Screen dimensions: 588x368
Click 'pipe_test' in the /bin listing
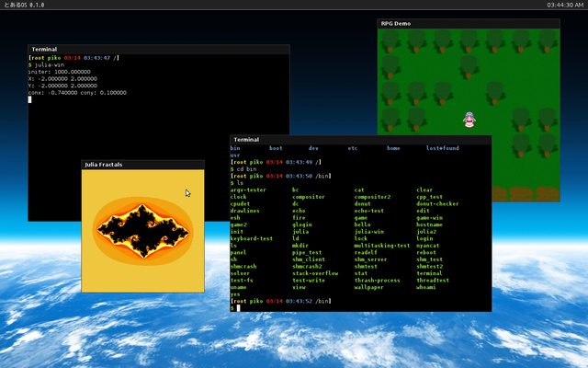click(307, 252)
